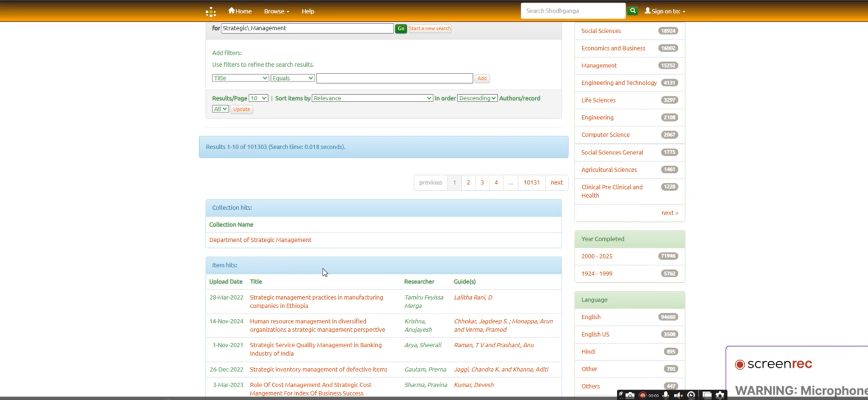Viewport: 868px width, 400px height.
Task: Click the Shodhganga logo icon
Action: [x=210, y=12]
